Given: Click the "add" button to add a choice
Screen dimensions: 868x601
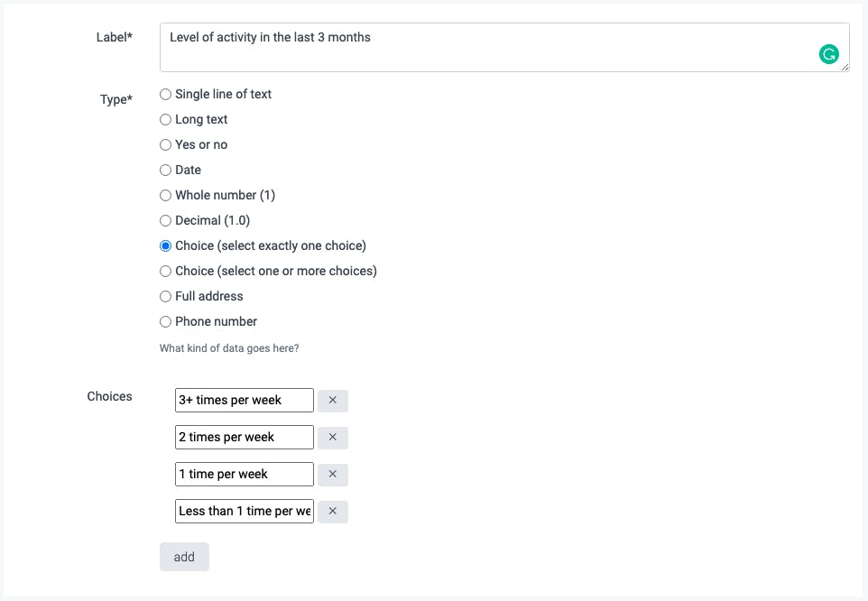Looking at the screenshot, I should pos(184,557).
